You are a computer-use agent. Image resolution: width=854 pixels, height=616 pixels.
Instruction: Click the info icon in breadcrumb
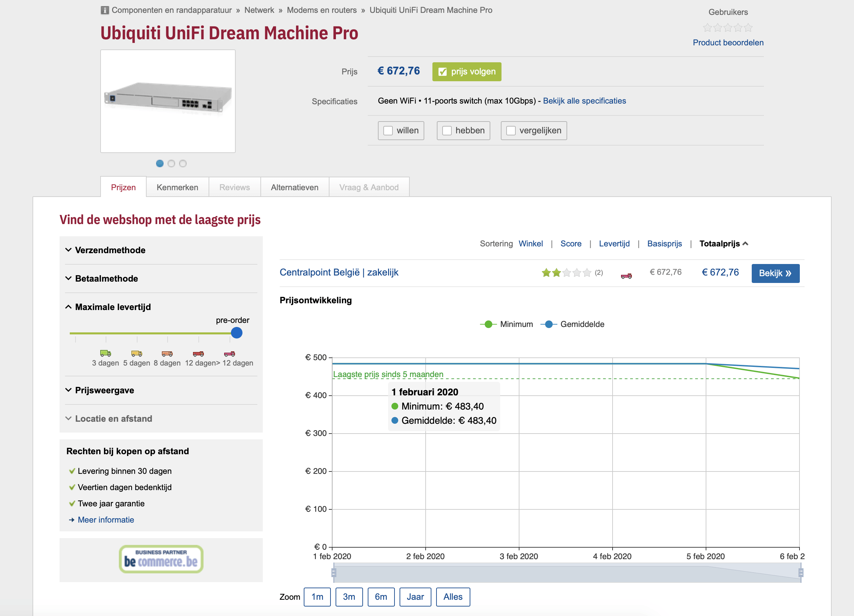point(105,10)
